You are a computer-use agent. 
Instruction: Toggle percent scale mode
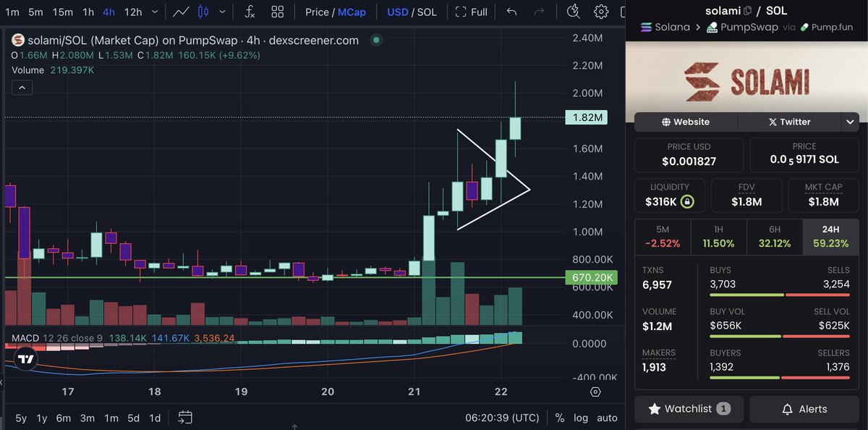pyautogui.click(x=560, y=418)
